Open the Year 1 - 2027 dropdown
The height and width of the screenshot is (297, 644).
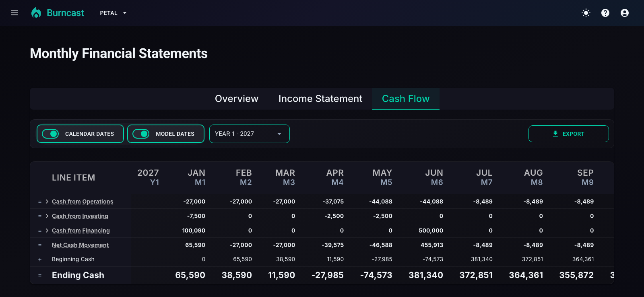[x=250, y=134]
